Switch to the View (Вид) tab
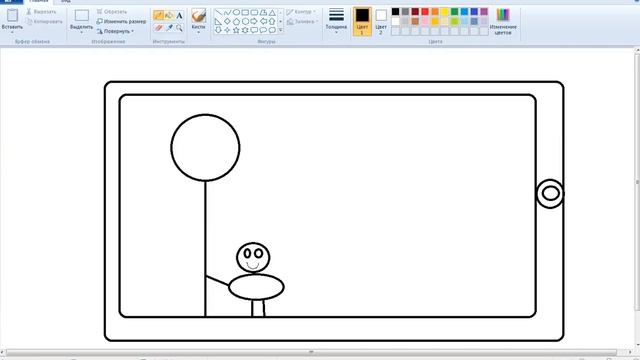Viewport: 640px width, 360px height. pos(66,2)
